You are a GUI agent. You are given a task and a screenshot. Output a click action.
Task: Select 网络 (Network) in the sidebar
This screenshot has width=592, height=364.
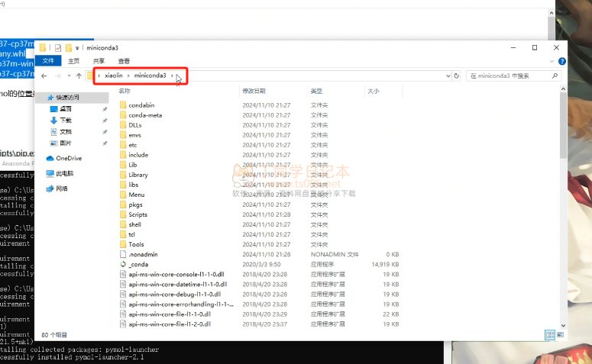pos(50,188)
